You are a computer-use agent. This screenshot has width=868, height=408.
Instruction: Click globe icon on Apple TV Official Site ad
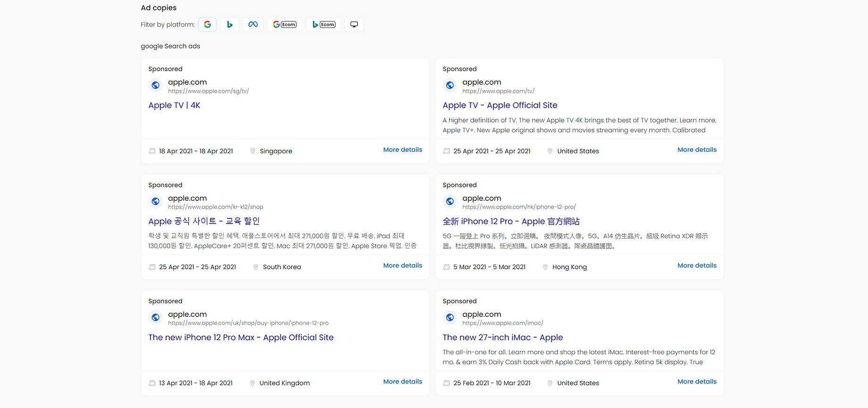[450, 85]
